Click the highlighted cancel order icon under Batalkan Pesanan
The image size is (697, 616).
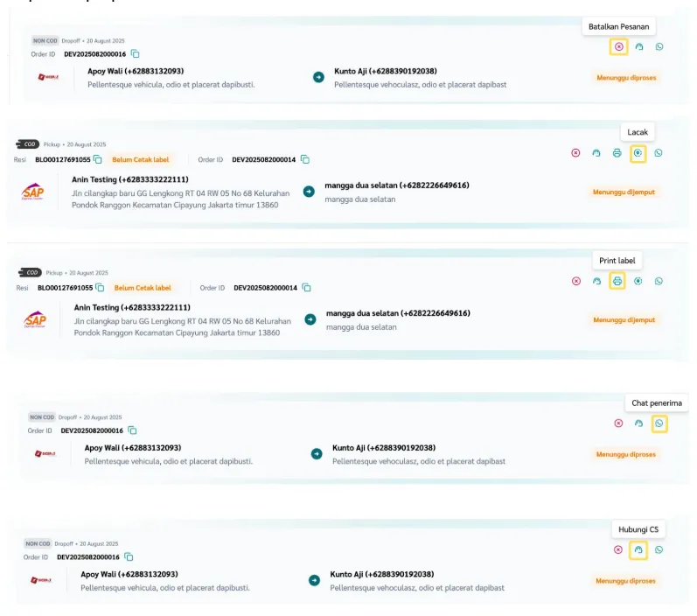pyautogui.click(x=618, y=46)
